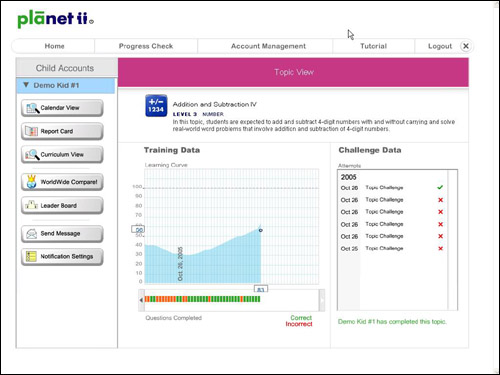Viewport: 500px width, 375px height.
Task: Click the Questions Completed label
Action: (173, 318)
